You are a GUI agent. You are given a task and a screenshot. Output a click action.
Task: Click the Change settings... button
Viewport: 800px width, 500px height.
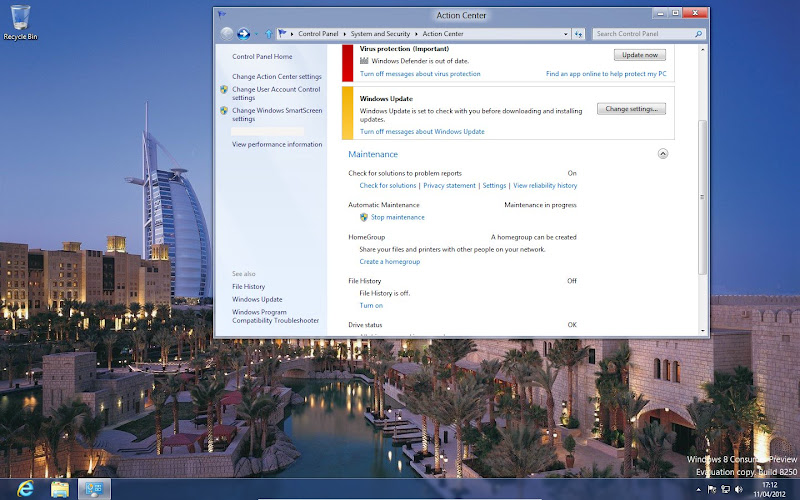point(631,109)
